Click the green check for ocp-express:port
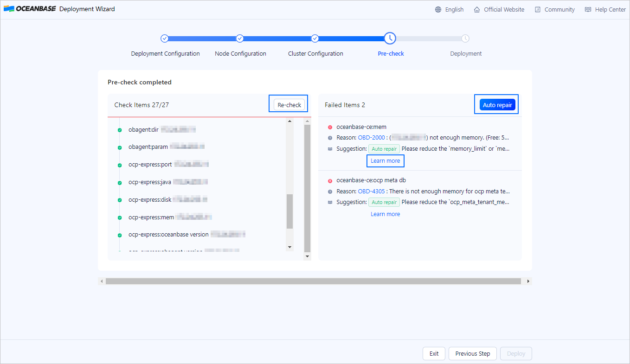 click(x=120, y=165)
